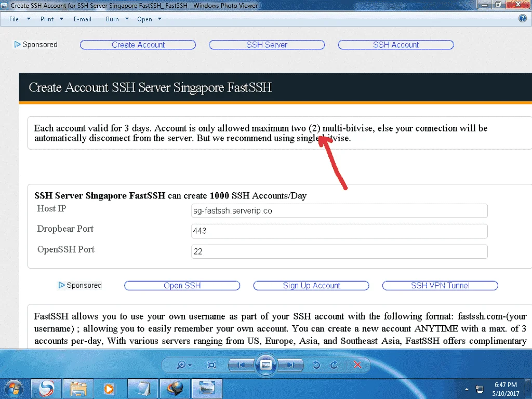Go to the previous photo
Screen dimensions: 532x399
(x=241, y=365)
